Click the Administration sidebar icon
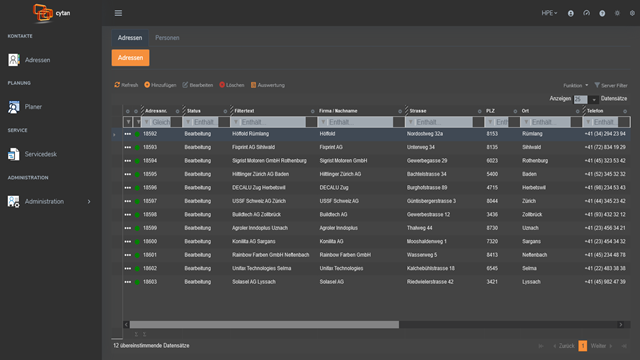 point(14,201)
